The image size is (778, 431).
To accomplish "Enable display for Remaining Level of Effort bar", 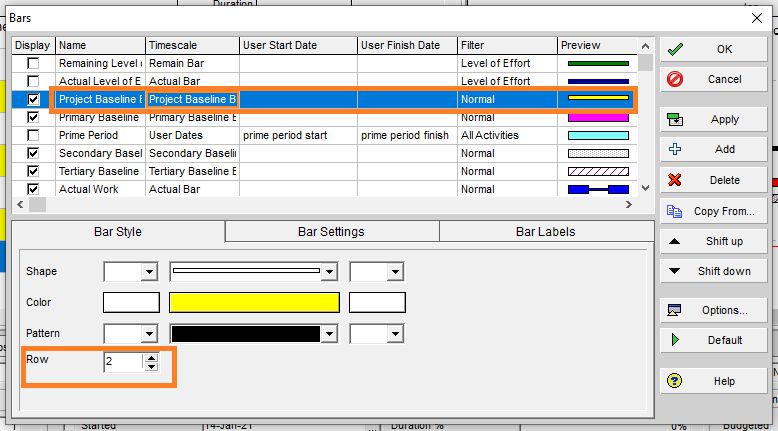I will (x=33, y=63).
